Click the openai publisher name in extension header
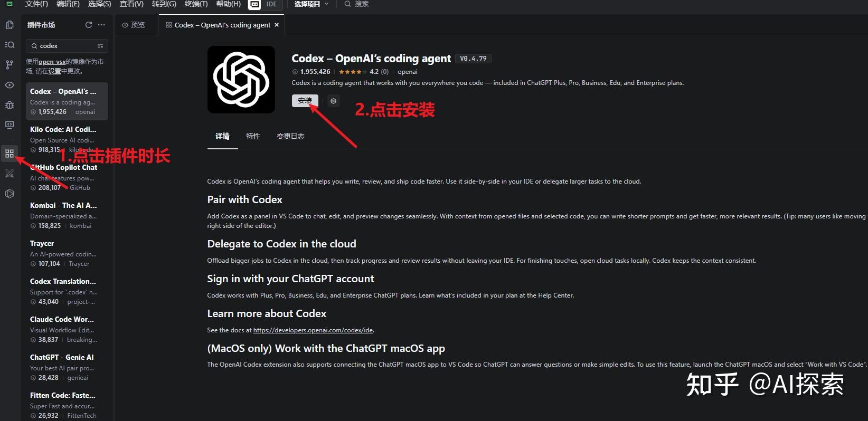Screen dimensions: 868x421 408,72
